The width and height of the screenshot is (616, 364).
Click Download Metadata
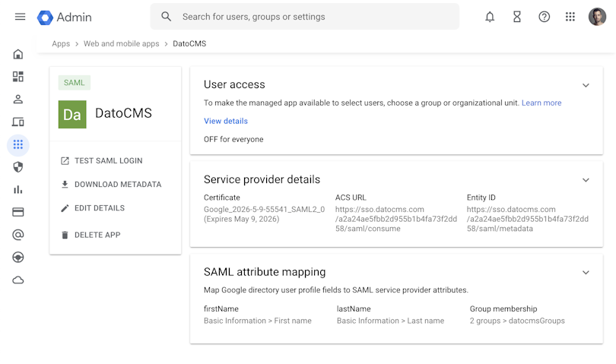tap(111, 184)
